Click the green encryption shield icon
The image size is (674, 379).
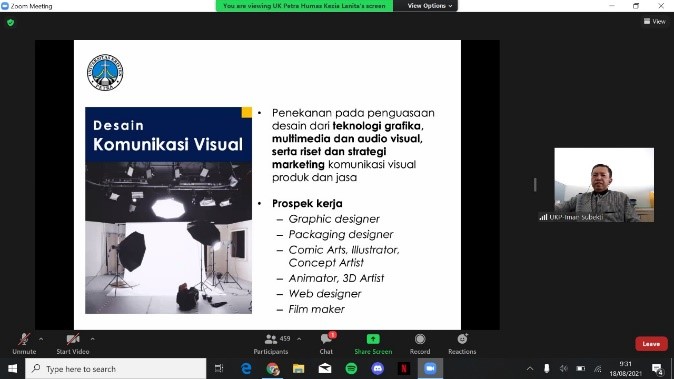(11, 22)
